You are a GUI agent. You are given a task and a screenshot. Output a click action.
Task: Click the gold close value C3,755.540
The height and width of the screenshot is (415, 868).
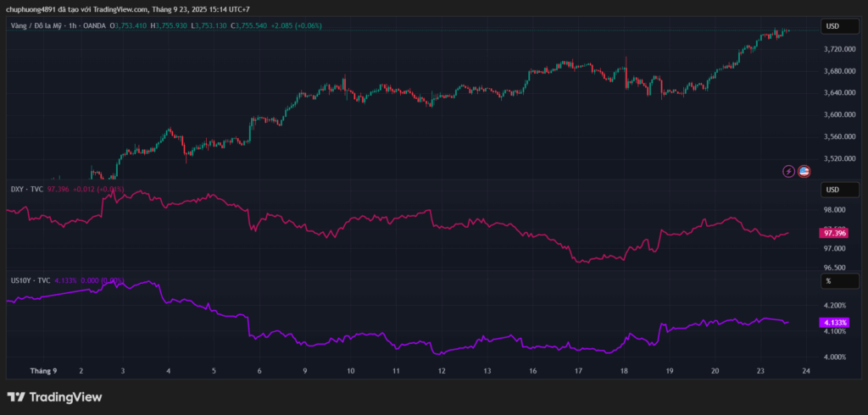252,26
